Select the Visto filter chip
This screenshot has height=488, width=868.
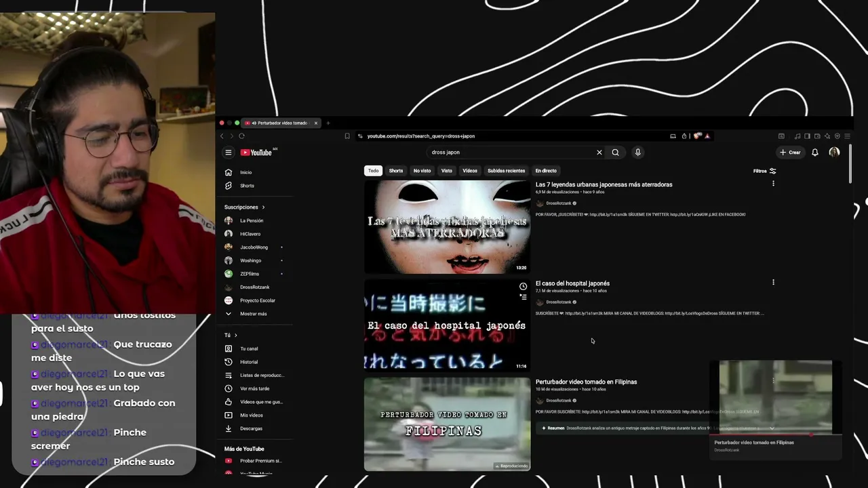[446, 171]
